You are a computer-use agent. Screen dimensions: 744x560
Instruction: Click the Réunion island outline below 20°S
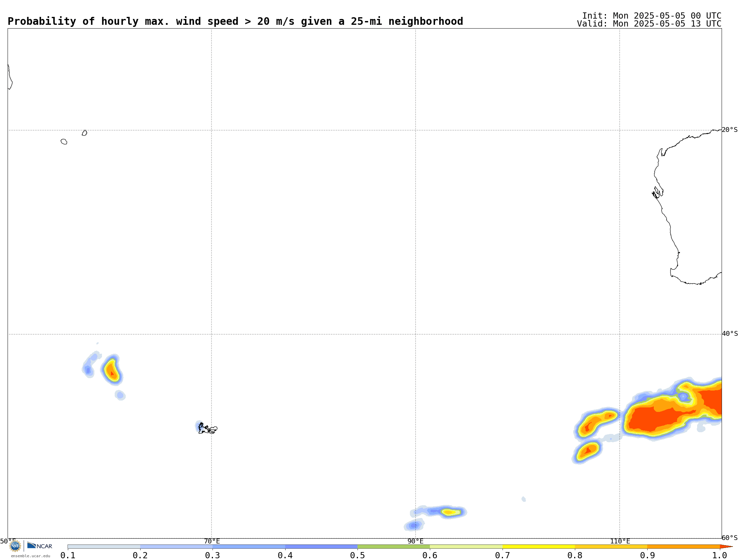[x=64, y=142]
